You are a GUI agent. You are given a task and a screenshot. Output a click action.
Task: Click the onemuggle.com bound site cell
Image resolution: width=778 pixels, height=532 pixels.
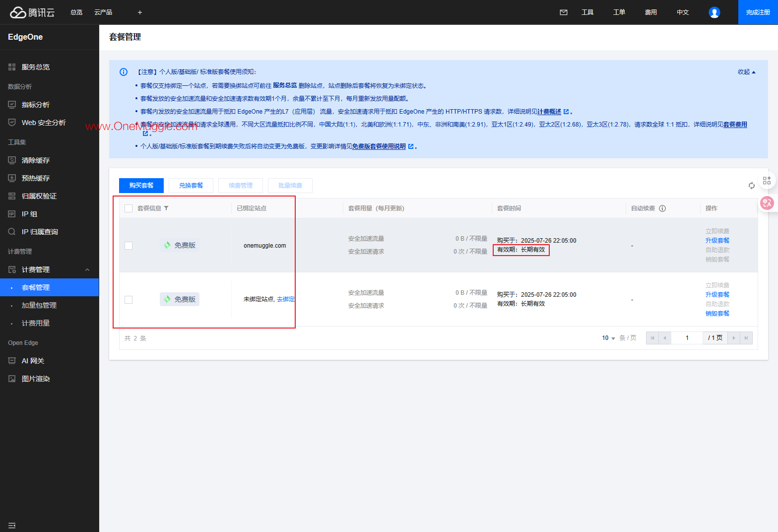click(x=265, y=246)
